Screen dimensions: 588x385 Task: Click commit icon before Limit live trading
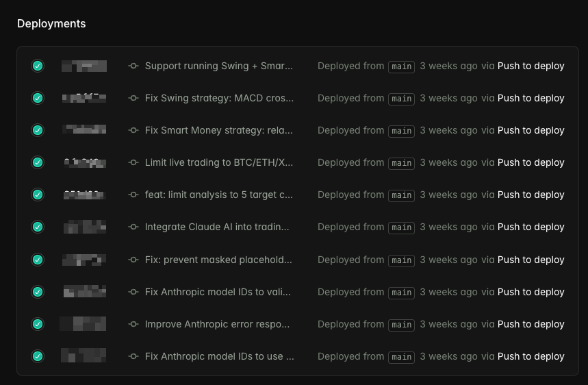[x=133, y=162]
